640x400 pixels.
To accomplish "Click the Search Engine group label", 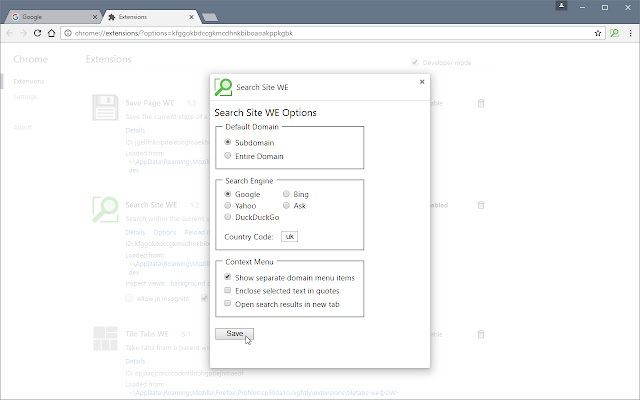I will click(x=249, y=181).
